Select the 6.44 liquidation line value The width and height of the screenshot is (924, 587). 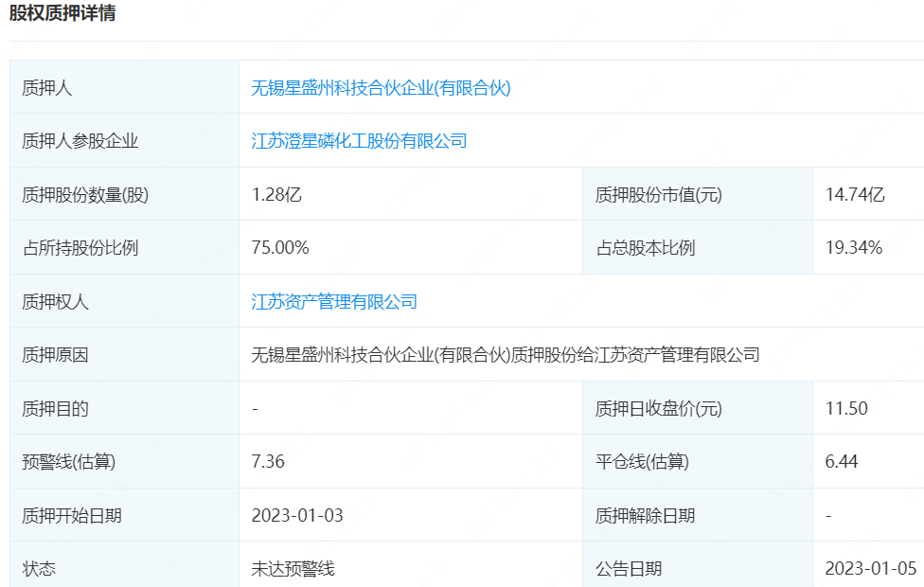click(x=841, y=461)
